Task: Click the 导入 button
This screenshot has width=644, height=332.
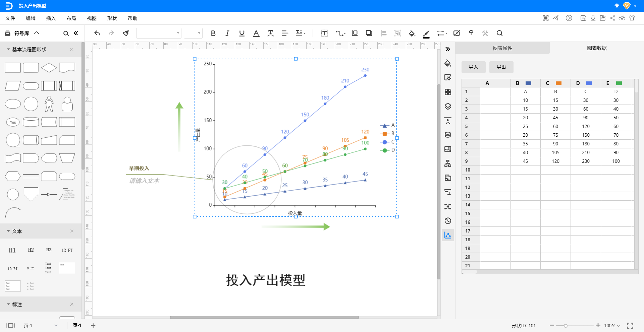Action: point(473,67)
